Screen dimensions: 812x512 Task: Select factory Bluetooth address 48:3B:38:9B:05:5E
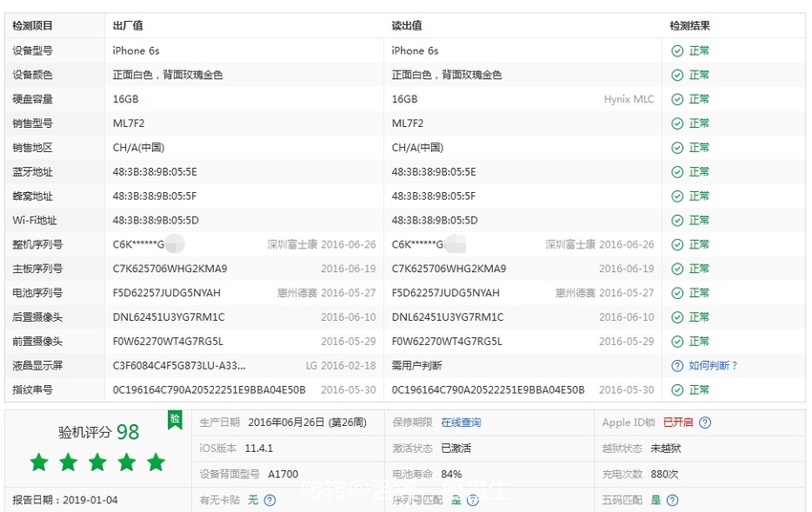point(155,172)
